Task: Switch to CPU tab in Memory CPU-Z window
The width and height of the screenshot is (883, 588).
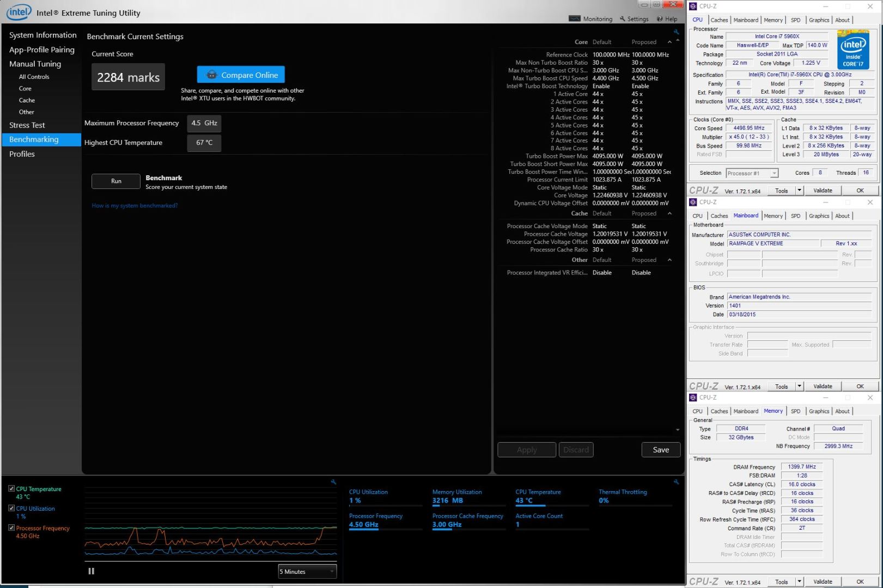Action: pos(697,412)
